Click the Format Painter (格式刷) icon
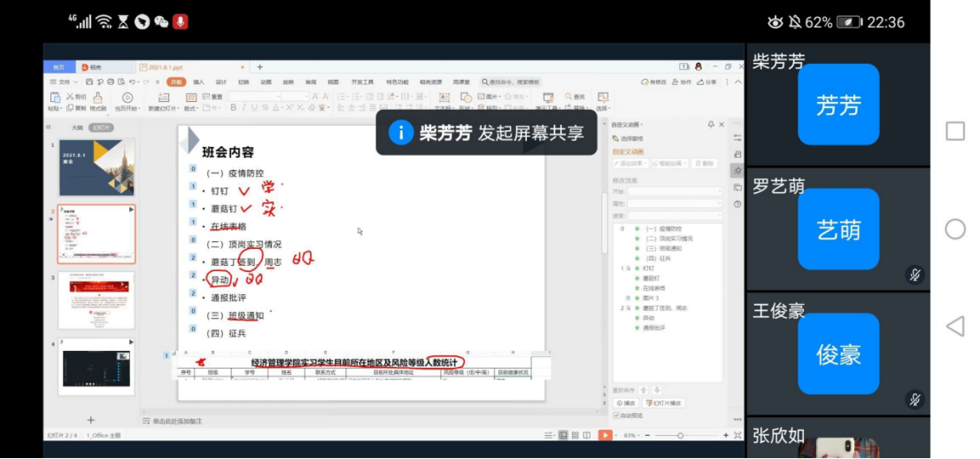The width and height of the screenshot is (980, 459). 97,97
